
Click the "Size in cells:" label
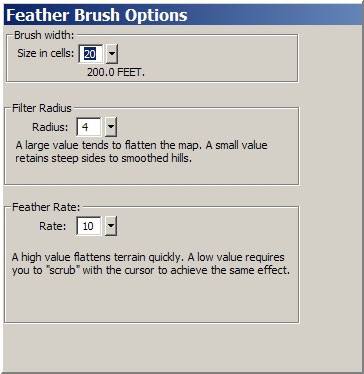coord(46,53)
